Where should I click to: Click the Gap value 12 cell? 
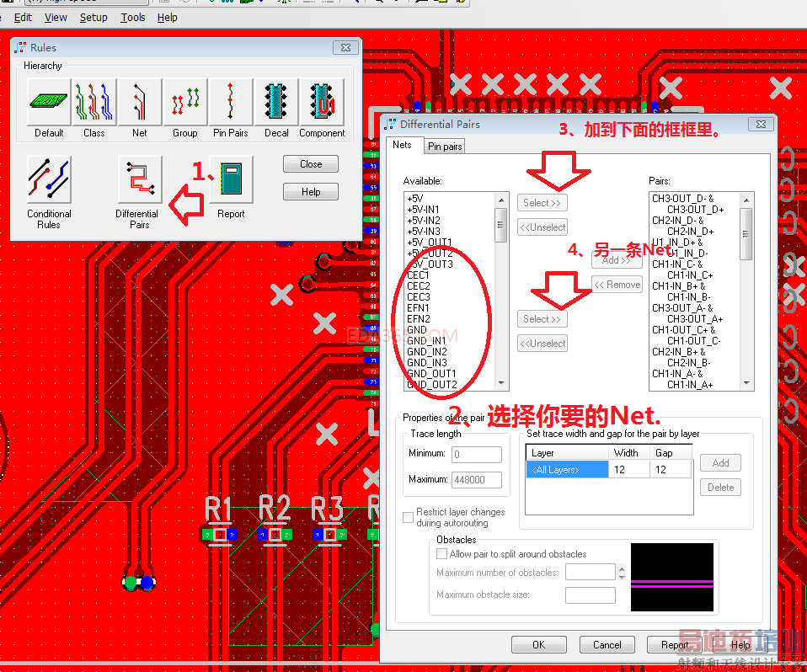pos(670,470)
